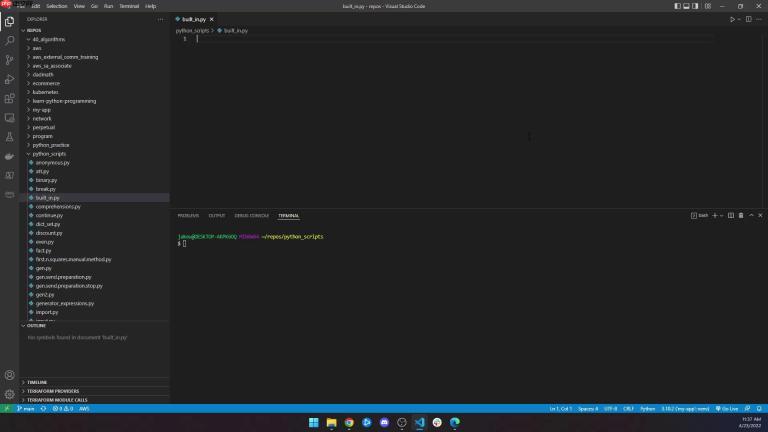Image resolution: width=768 pixels, height=432 pixels.
Task: Toggle the Panel layout button
Action: 686,6
